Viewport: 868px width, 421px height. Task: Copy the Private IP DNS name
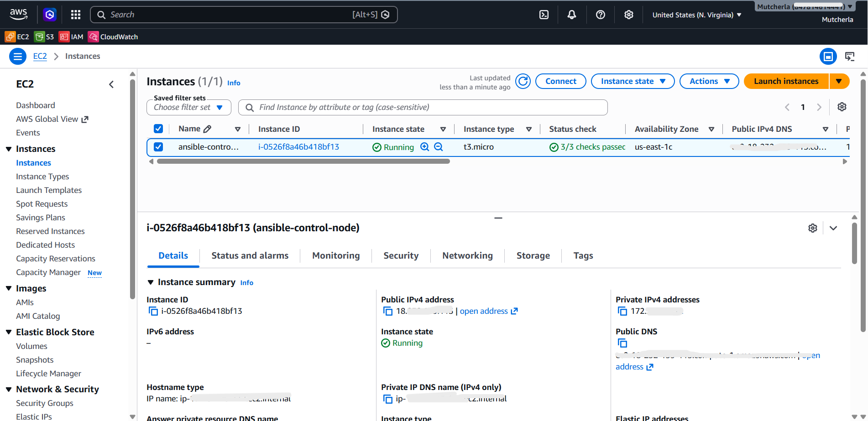[388, 399]
